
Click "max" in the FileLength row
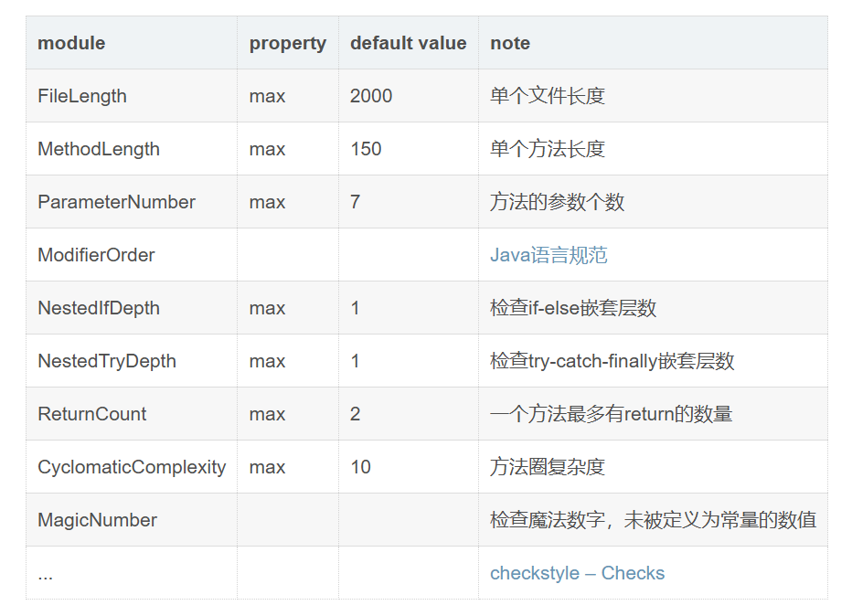point(267,97)
